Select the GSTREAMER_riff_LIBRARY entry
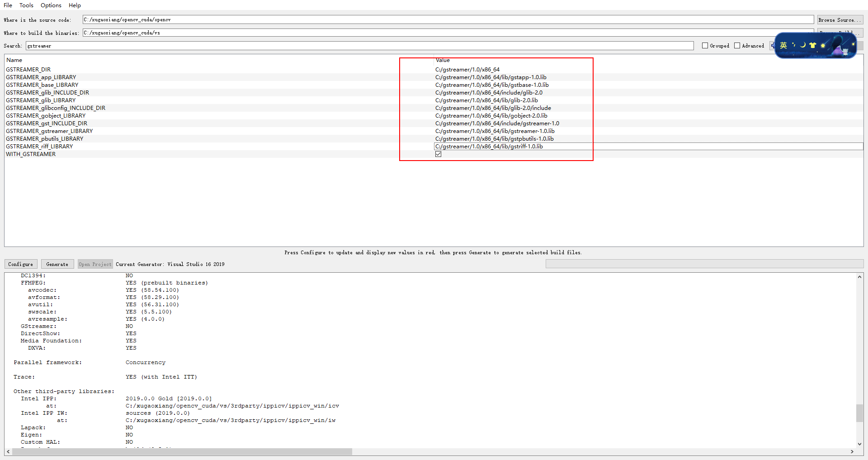 coord(39,147)
